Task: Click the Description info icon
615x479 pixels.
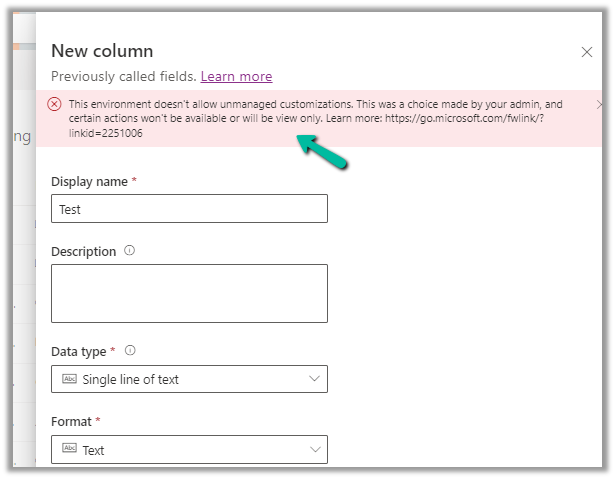Action: [x=130, y=251]
